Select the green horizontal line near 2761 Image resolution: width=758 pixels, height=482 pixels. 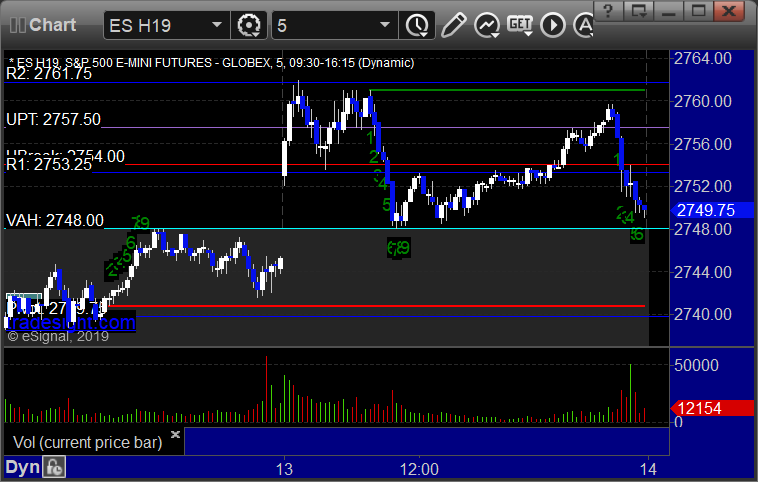point(507,90)
